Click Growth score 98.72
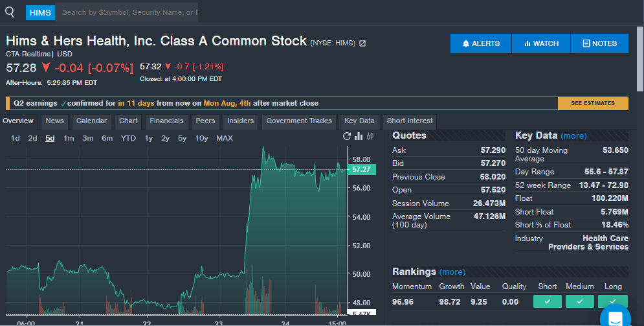Screen dimensions: 644x326 (x=449, y=302)
